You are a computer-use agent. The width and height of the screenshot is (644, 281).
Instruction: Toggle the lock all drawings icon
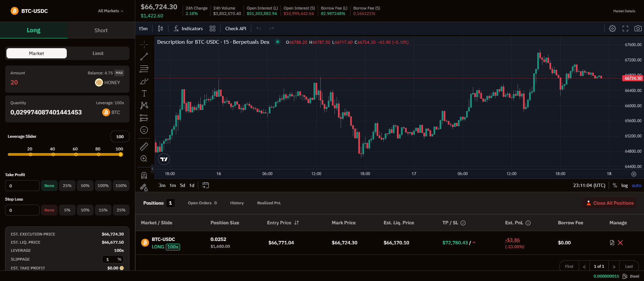pos(144,187)
